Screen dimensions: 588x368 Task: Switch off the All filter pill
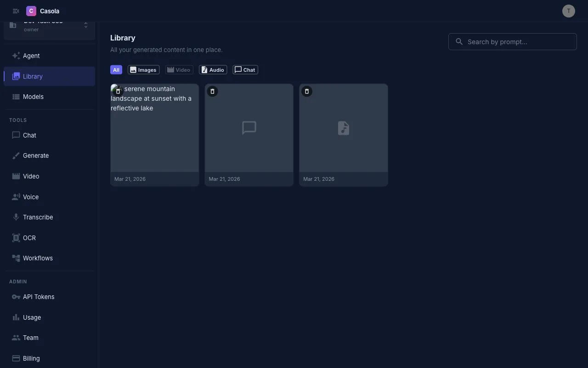pyautogui.click(x=116, y=69)
